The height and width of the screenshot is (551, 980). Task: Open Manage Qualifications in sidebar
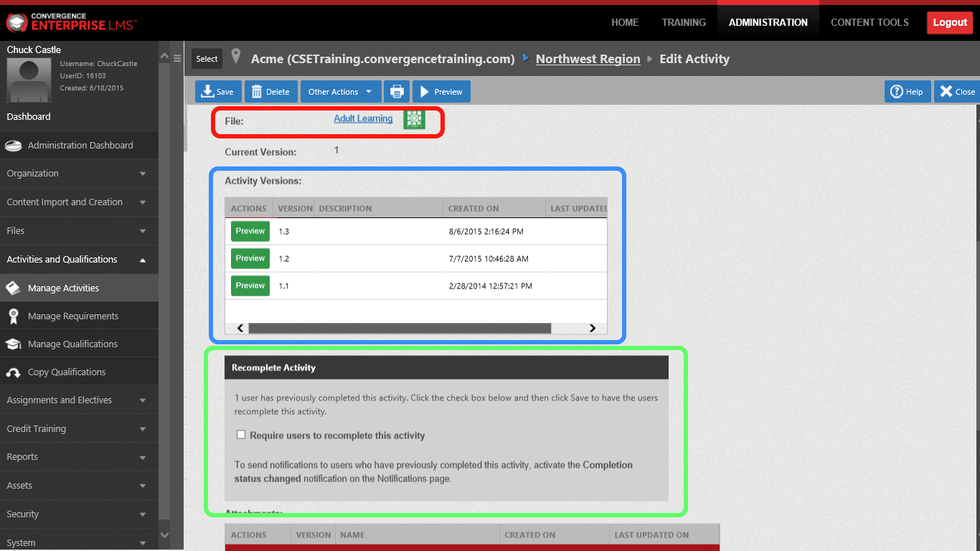72,344
